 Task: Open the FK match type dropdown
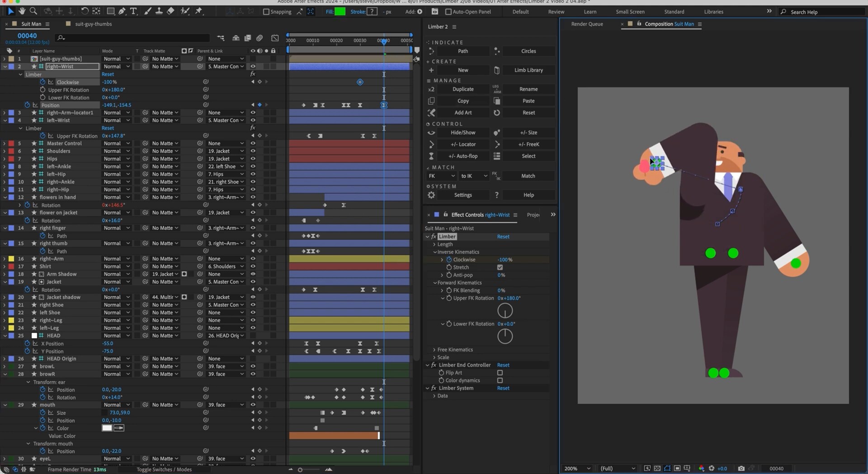tap(442, 176)
